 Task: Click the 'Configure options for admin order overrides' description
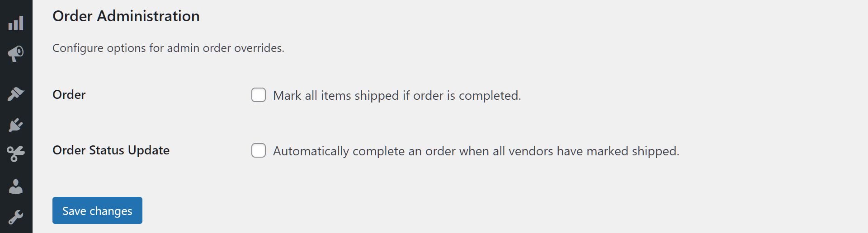point(168,48)
